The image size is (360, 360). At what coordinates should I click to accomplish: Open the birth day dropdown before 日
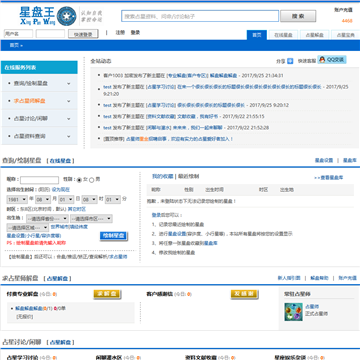pyautogui.click(x=66, y=199)
